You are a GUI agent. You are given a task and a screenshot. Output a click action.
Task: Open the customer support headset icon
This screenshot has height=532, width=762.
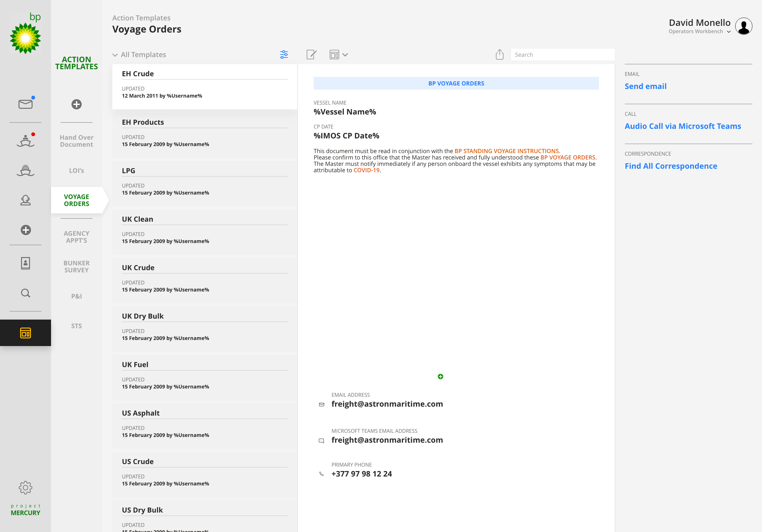(x=25, y=200)
